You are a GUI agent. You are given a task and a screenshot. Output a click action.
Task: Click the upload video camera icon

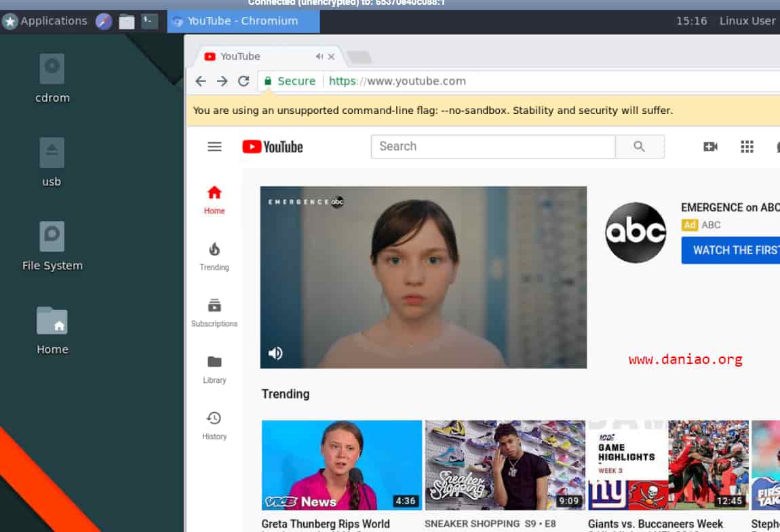pos(710,146)
